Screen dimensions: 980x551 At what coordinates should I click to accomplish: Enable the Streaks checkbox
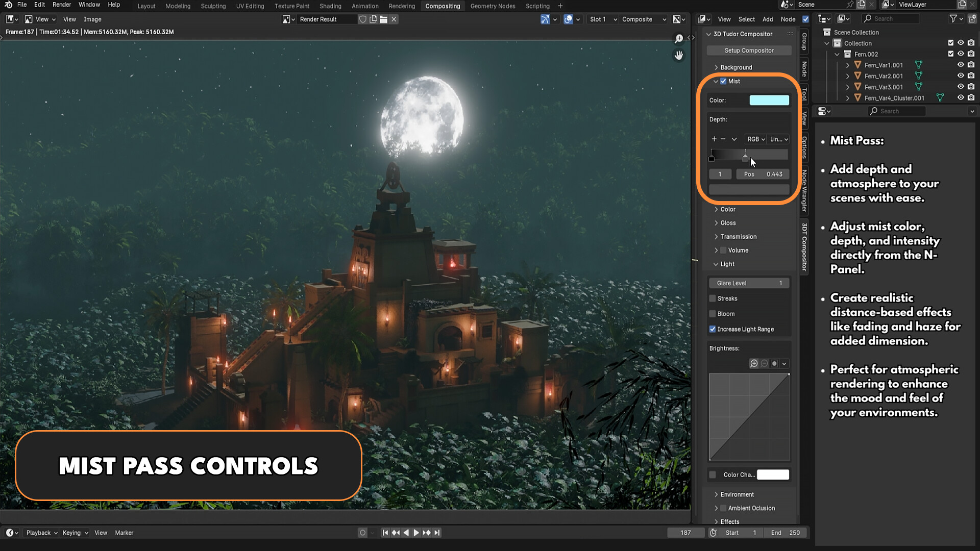713,298
